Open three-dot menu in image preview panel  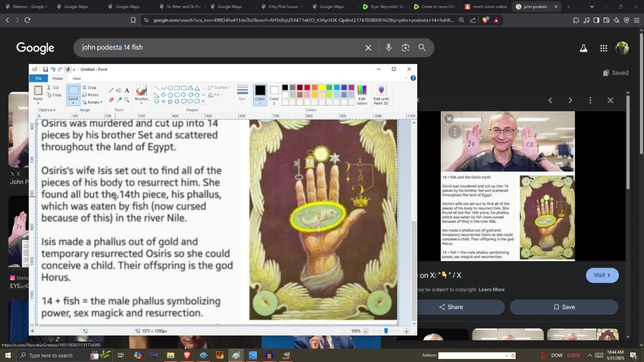(x=590, y=100)
